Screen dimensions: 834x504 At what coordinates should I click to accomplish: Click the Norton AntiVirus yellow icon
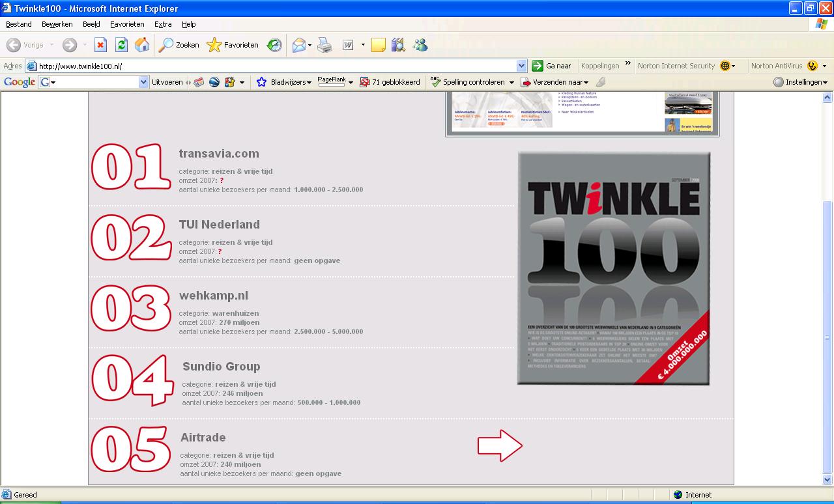812,66
